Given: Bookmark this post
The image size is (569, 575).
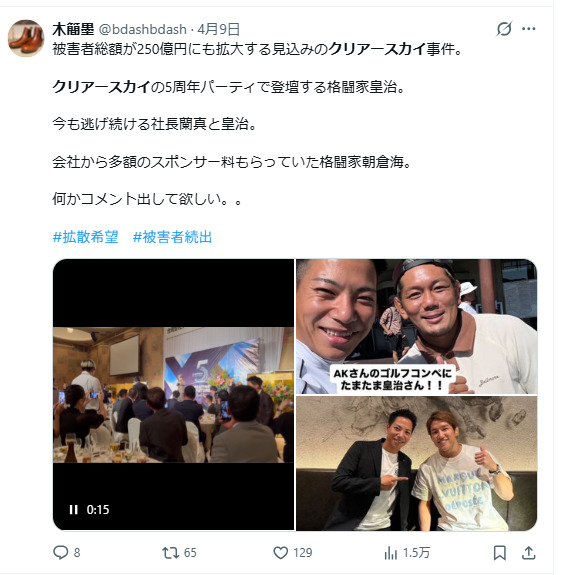Looking at the screenshot, I should [500, 553].
